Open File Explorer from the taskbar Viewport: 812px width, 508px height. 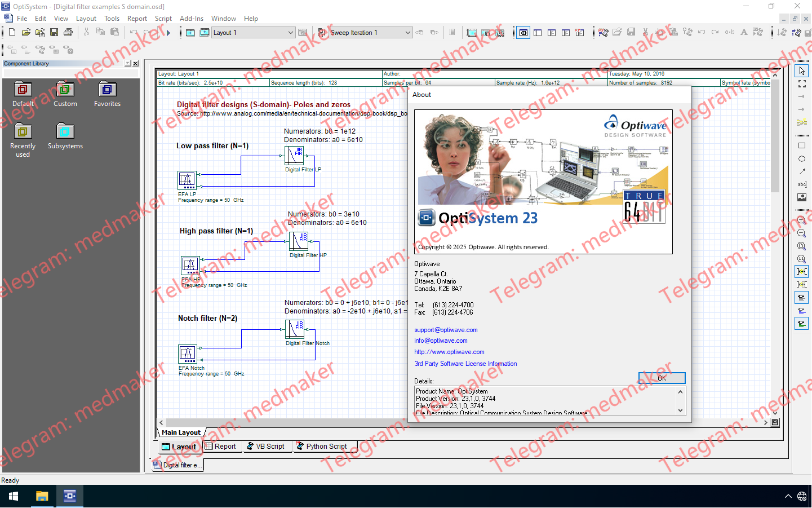pos(42,496)
